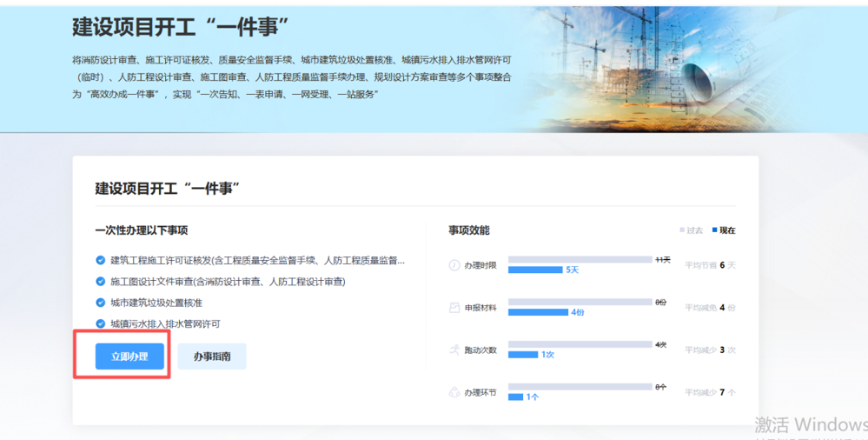Click the check icon before 城镇污水排入排水管网许可

101,323
